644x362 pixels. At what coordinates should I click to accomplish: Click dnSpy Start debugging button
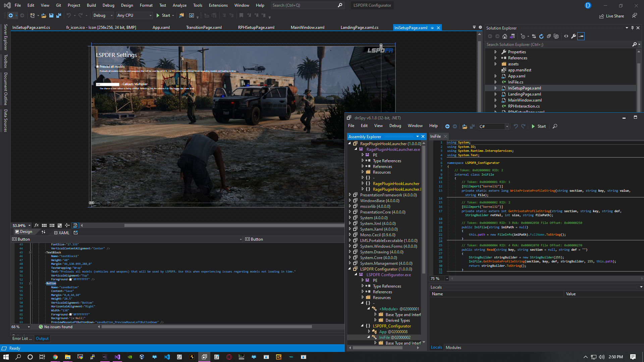coord(538,126)
